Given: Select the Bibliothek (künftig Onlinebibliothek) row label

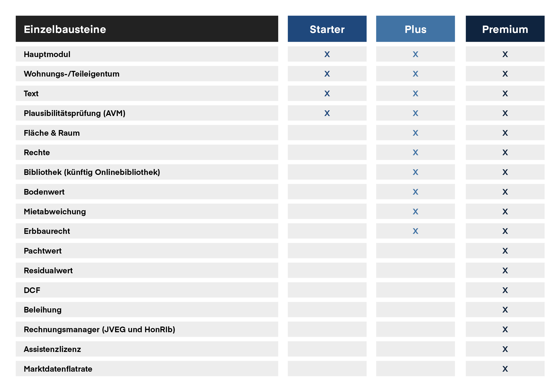Looking at the screenshot, I should (x=92, y=172).
